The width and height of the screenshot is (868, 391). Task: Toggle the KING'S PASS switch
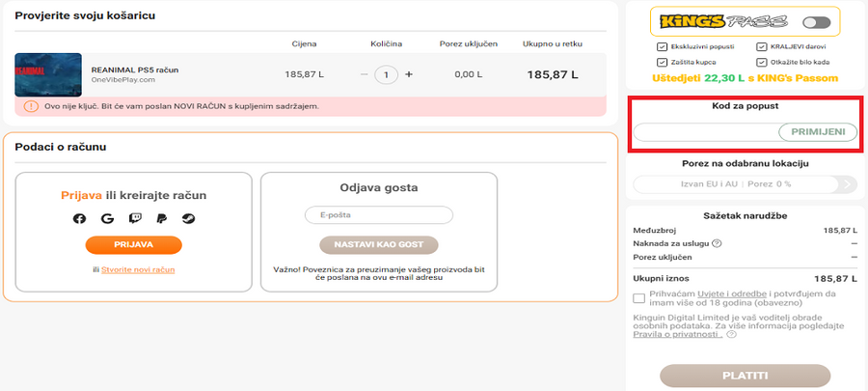point(817,23)
